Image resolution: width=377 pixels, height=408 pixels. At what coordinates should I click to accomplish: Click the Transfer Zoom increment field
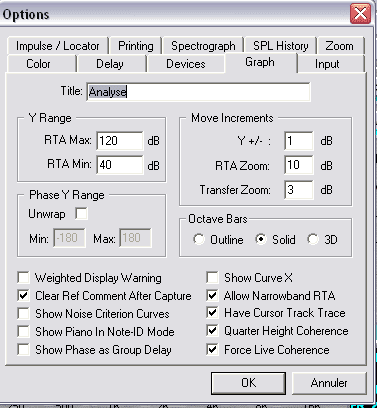(x=299, y=190)
